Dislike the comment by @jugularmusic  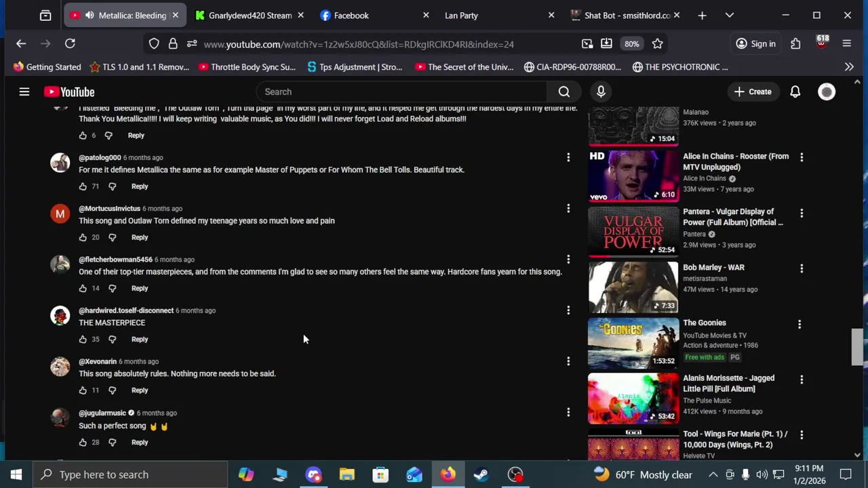point(112,442)
